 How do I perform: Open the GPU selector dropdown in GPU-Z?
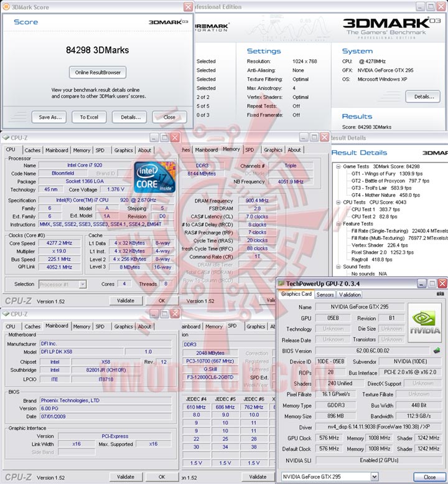(375, 477)
